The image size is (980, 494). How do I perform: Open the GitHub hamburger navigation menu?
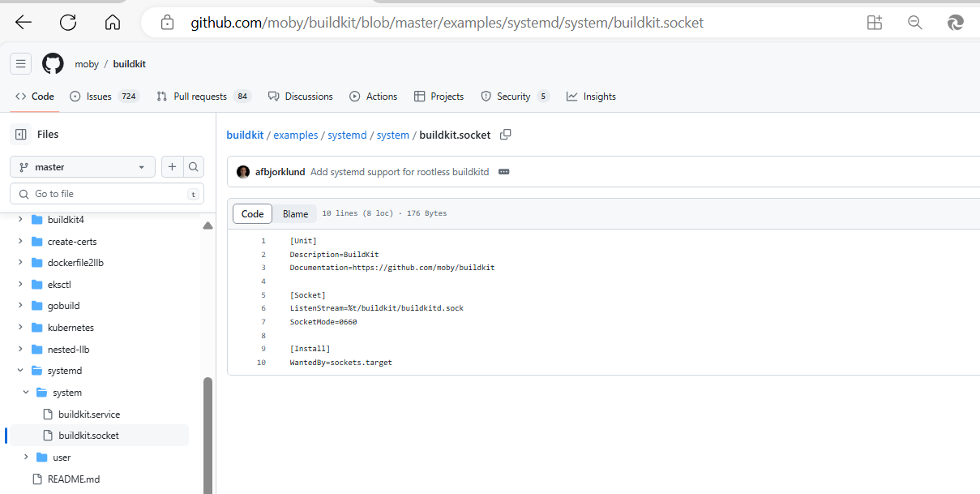(21, 64)
